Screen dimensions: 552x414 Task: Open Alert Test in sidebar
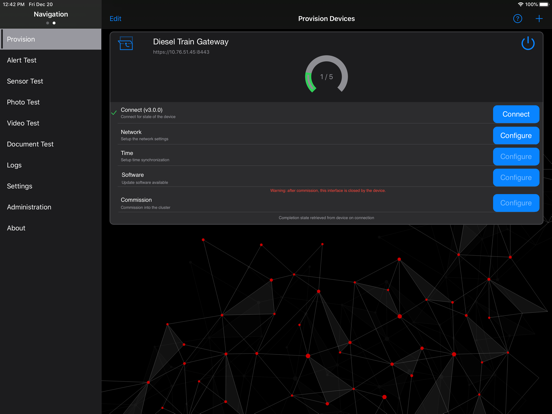(x=51, y=60)
